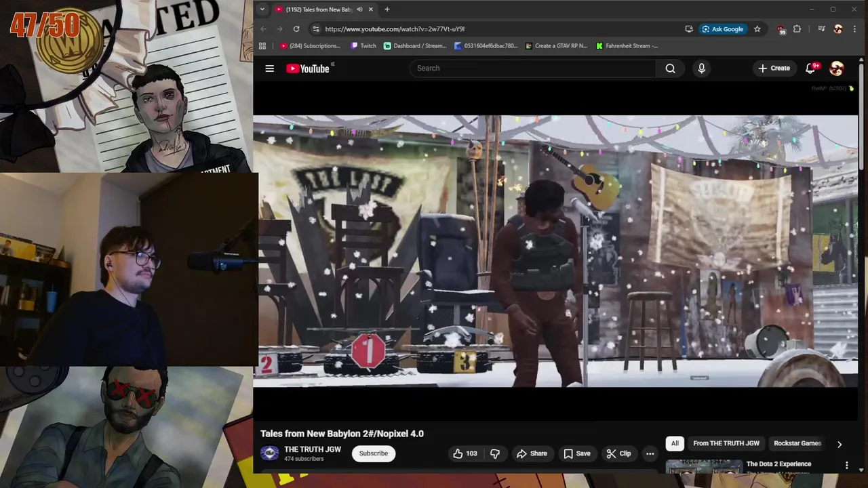Like the video with 103 likes
Viewport: 868px width, 488px height.
pyautogui.click(x=465, y=453)
